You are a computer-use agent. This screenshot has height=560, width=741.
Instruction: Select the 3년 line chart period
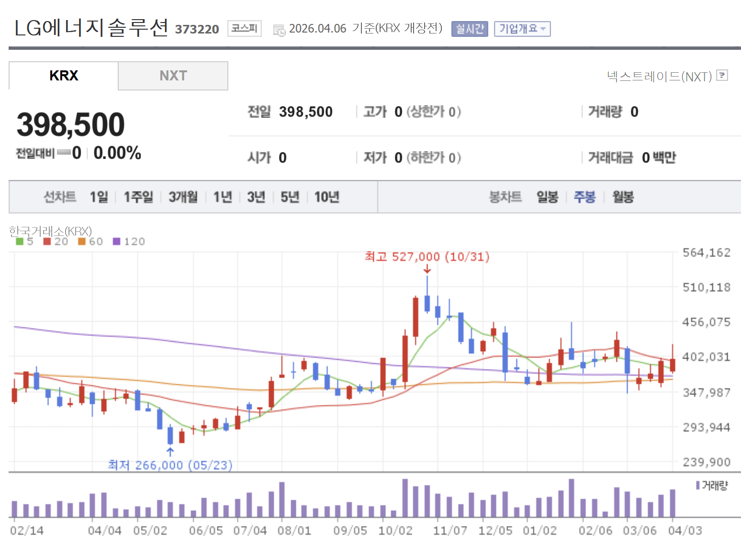pyautogui.click(x=256, y=197)
